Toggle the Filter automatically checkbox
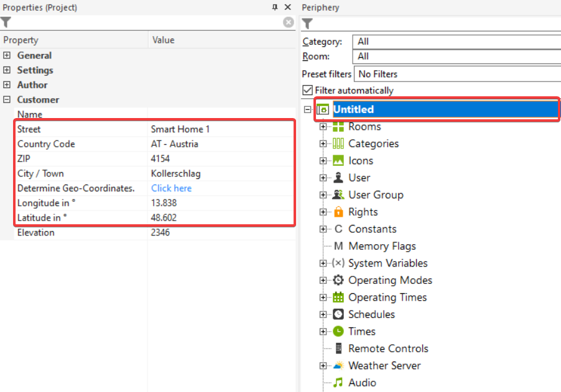The image size is (561, 392). click(307, 91)
